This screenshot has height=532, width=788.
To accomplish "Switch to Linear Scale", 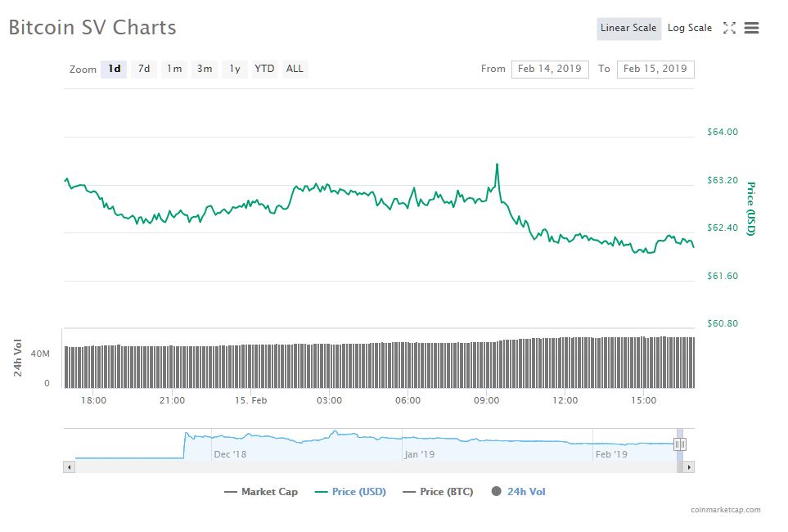I will (628, 28).
